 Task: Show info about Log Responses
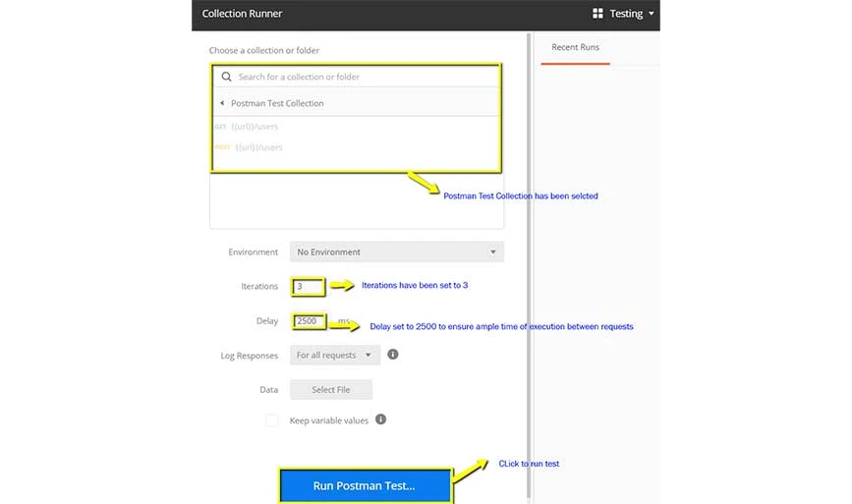point(393,354)
